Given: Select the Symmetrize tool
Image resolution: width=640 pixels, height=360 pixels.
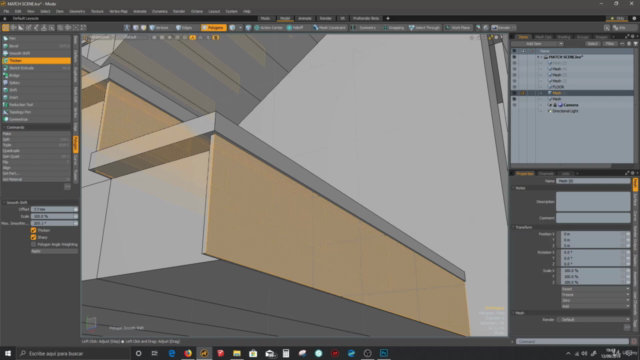Looking at the screenshot, I should click(x=36, y=119).
